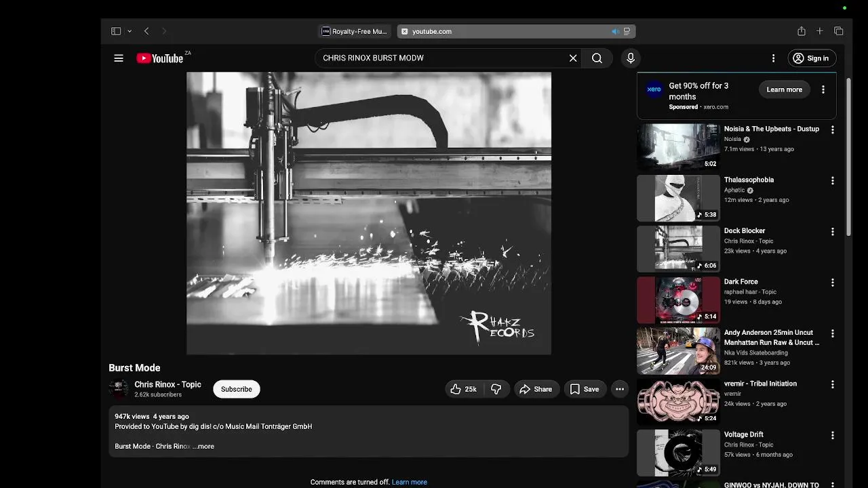Expand the sidebar options dropdown arrow
868x488 pixels.
pyautogui.click(x=129, y=31)
